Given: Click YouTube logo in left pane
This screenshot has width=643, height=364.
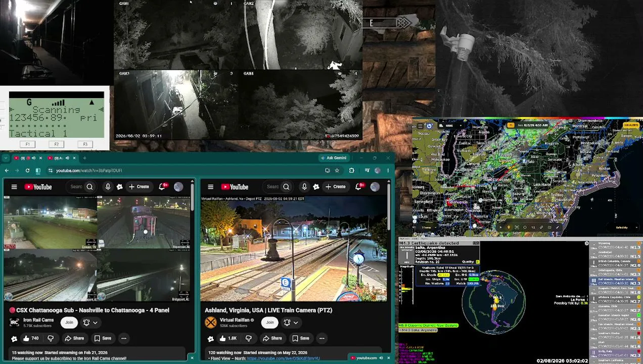Looking at the screenshot, I should pos(38,187).
